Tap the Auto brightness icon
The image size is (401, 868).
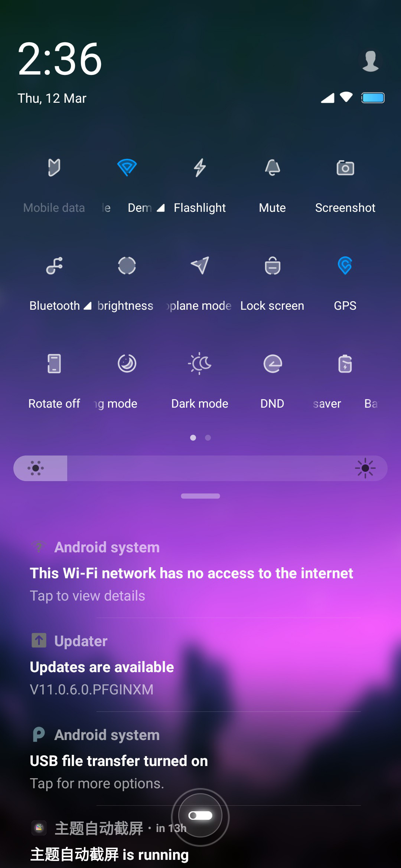point(127,266)
